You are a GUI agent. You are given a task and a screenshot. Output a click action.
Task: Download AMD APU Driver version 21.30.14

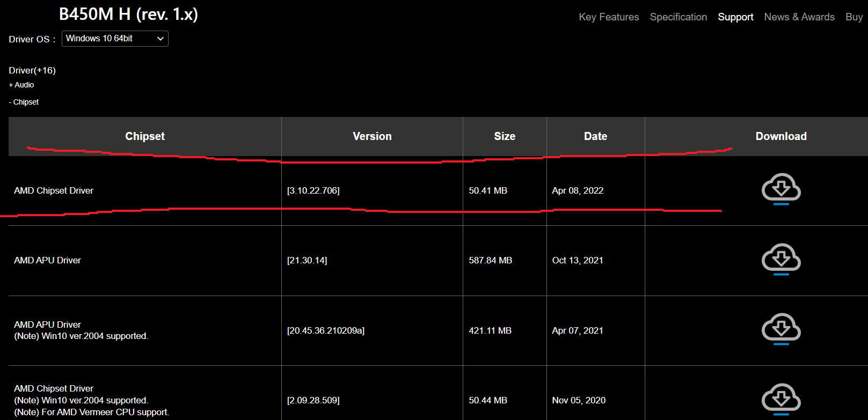coord(781,259)
